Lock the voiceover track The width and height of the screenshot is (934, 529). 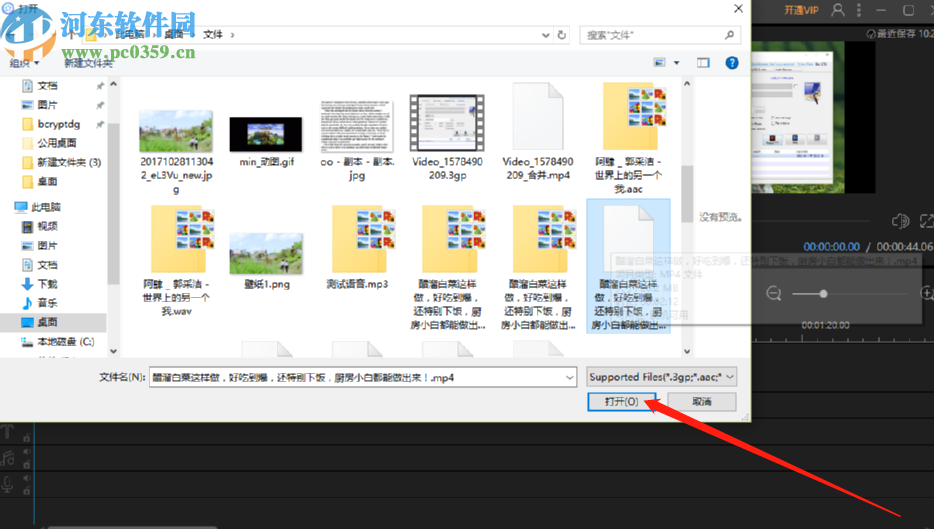27,491
